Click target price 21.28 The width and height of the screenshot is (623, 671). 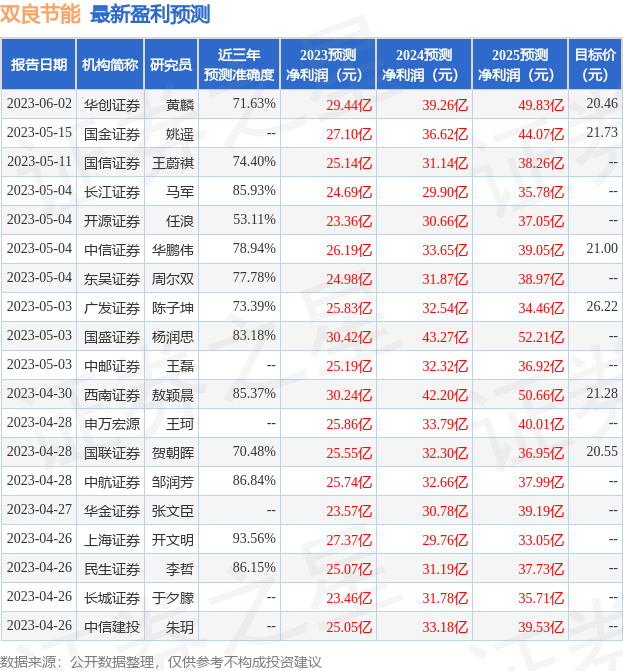(x=602, y=393)
